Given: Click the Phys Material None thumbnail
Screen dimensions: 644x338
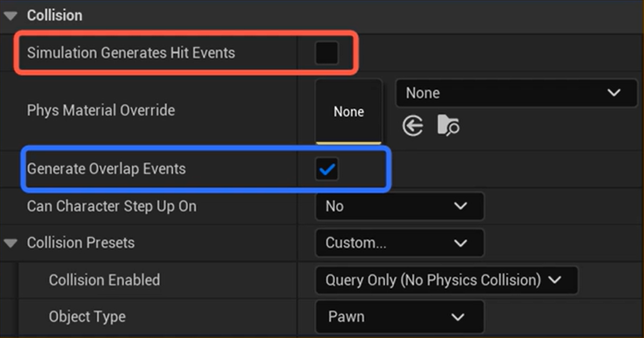Looking at the screenshot, I should pos(348,111).
